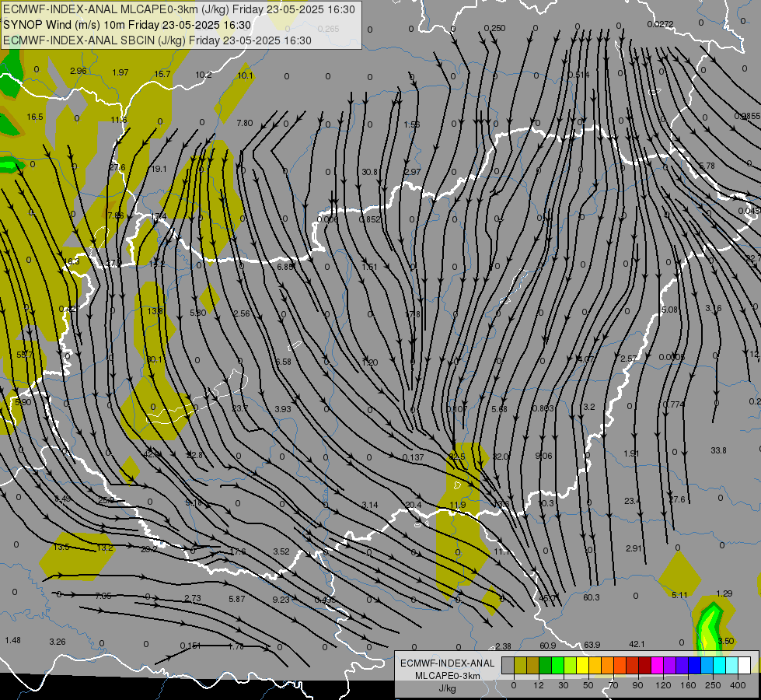761x700 pixels.
Task: Click the map value 55.7
Action: [x=25, y=355]
